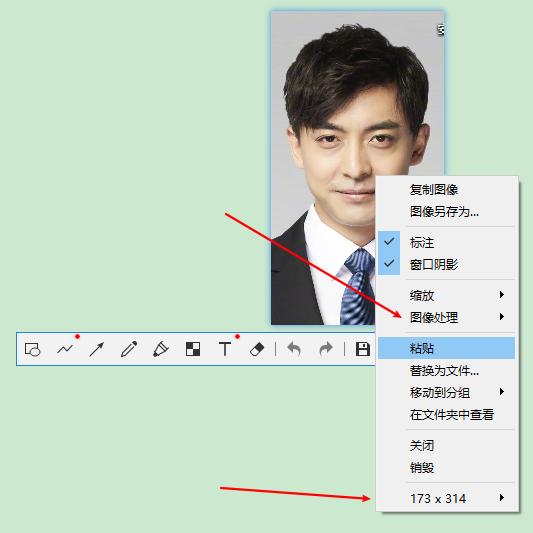Select the mosaic blur tool
The height and width of the screenshot is (533, 533).
pos(193,349)
